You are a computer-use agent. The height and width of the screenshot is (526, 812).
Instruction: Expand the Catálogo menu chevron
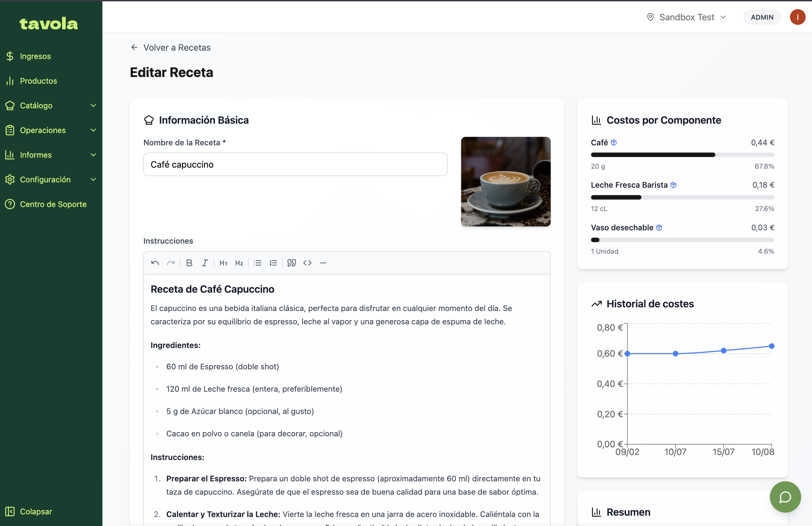[93, 105]
